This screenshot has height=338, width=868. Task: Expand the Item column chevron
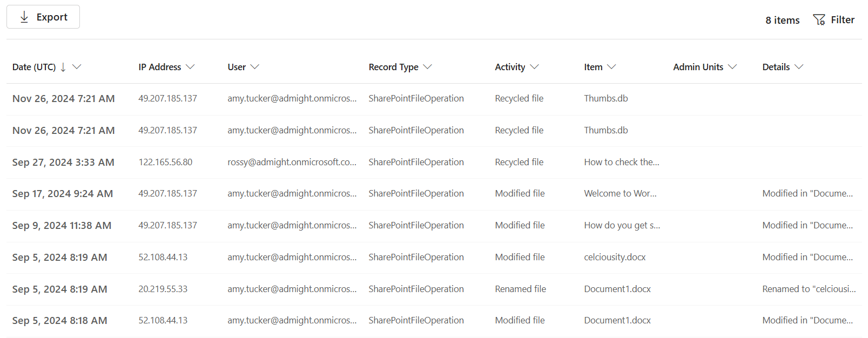[611, 67]
